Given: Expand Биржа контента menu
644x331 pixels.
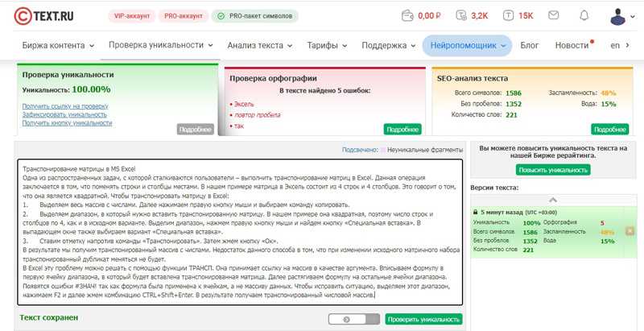Looking at the screenshot, I should (x=58, y=45).
